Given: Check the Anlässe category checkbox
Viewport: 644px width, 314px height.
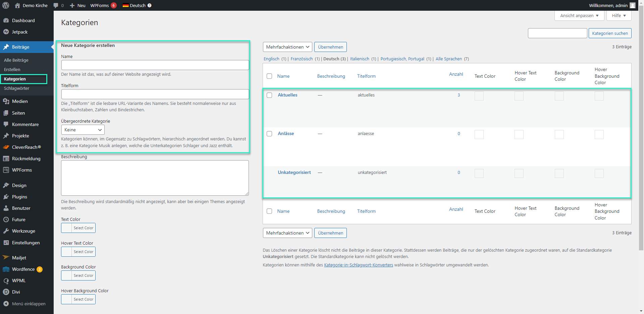Looking at the screenshot, I should (x=269, y=134).
